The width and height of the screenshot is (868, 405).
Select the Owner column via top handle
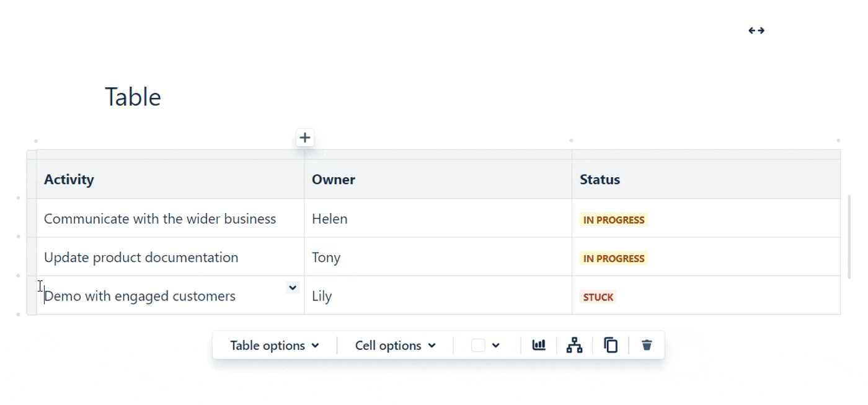pos(438,154)
